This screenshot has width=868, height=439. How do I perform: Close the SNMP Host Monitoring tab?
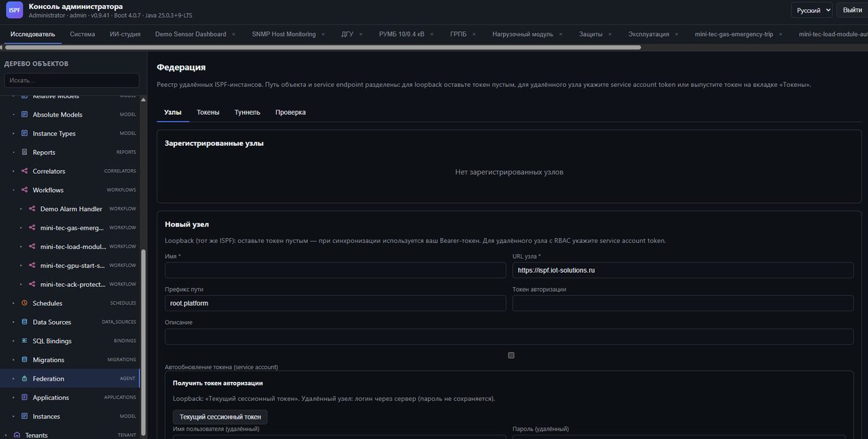[323, 34]
